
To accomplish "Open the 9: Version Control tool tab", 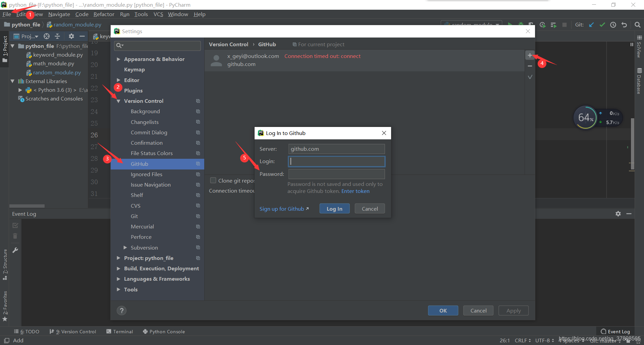I will (x=73, y=332).
